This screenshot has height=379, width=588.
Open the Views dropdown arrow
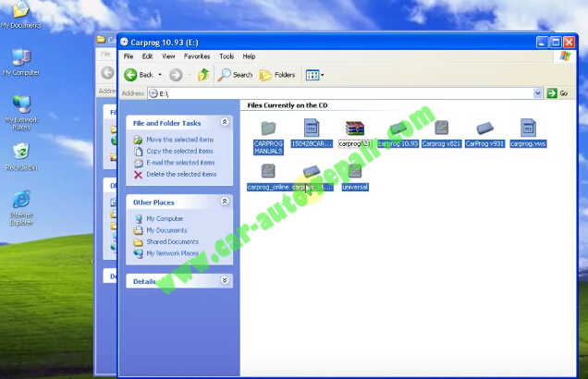(x=322, y=75)
